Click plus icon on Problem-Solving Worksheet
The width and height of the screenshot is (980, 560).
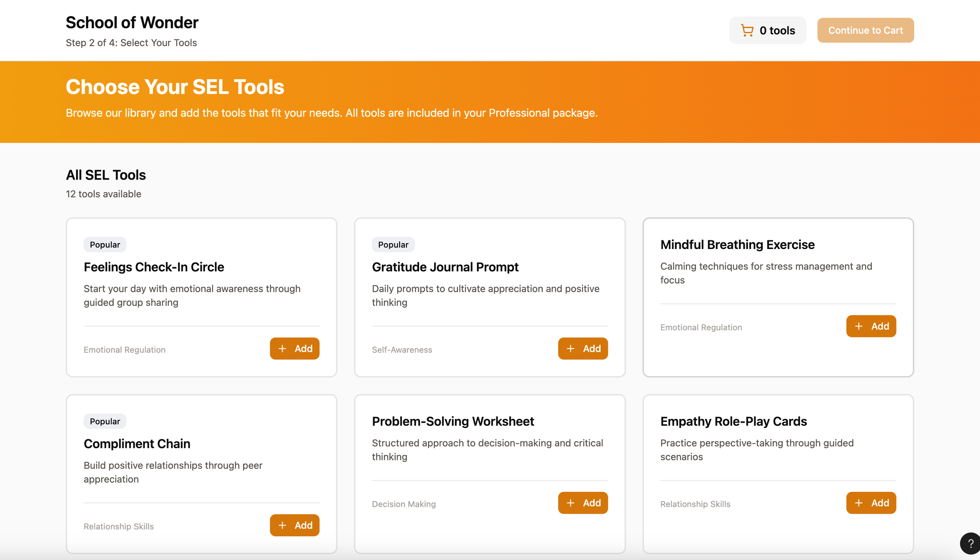570,503
